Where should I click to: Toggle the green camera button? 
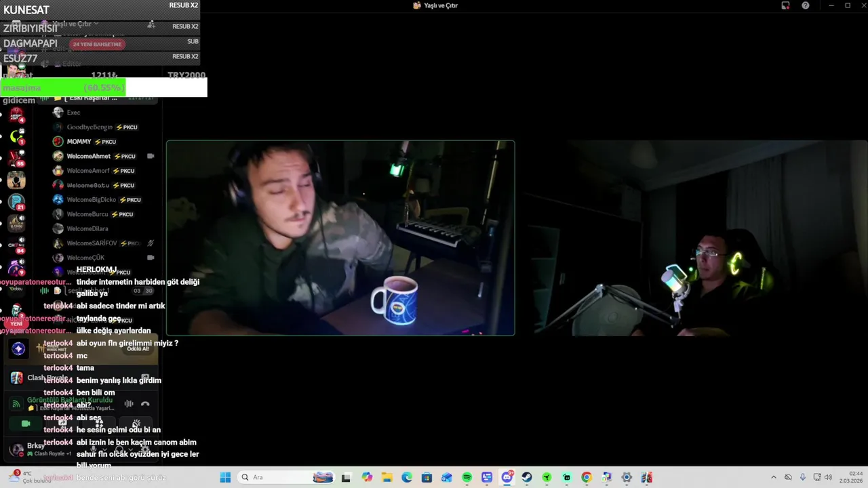point(26,424)
